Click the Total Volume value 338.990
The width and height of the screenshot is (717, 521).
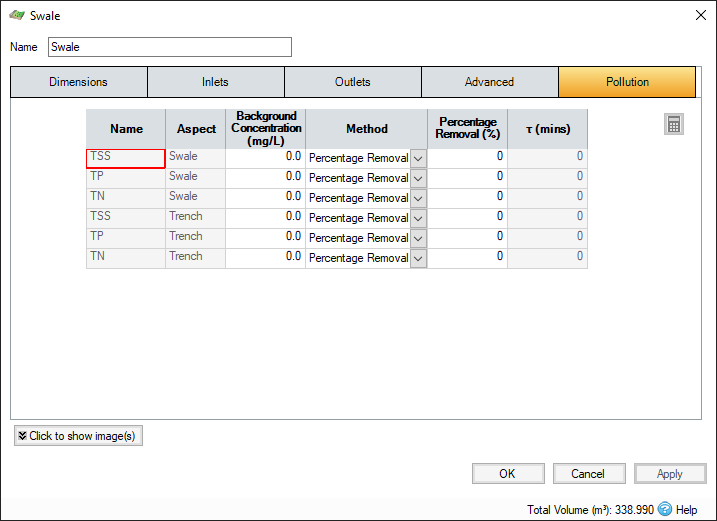634,510
